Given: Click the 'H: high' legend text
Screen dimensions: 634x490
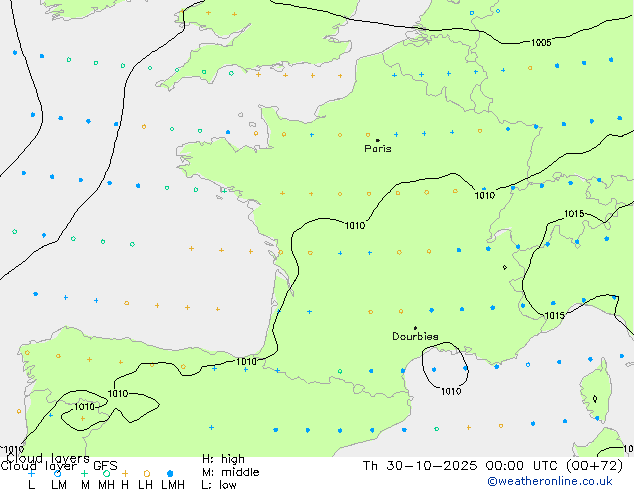Looking at the screenshot, I should (223, 459).
